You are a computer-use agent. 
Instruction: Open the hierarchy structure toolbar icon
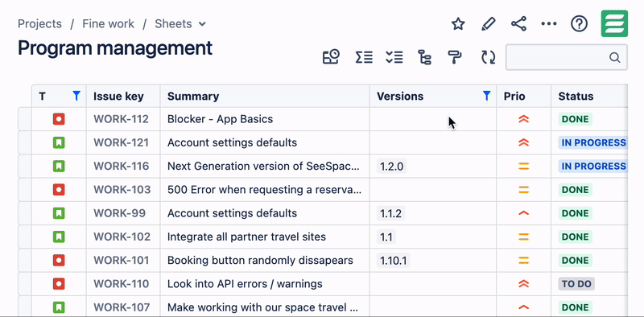coord(424,57)
